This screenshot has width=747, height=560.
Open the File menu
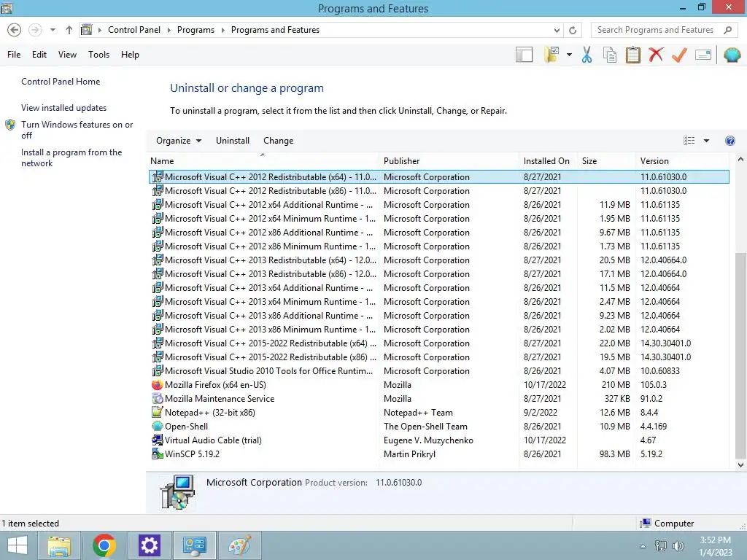[x=14, y=55]
